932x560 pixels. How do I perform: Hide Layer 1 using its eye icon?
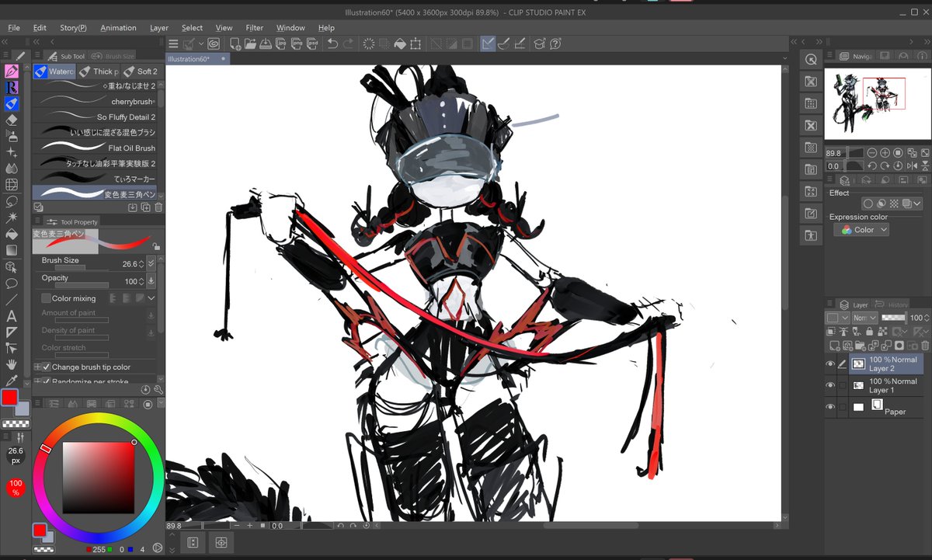point(830,385)
